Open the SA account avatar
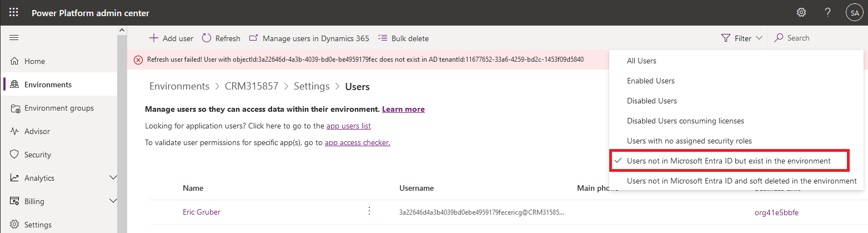This screenshot has height=233, width=868. point(854,13)
